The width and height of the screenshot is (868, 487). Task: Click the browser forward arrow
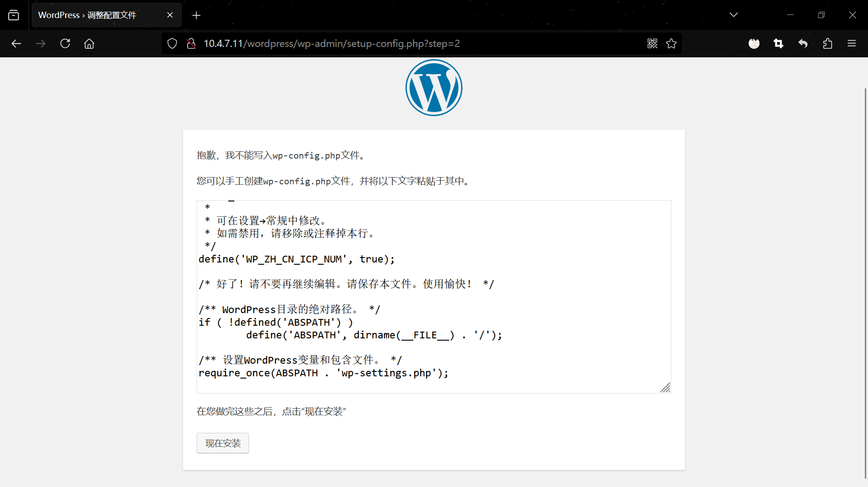point(41,43)
